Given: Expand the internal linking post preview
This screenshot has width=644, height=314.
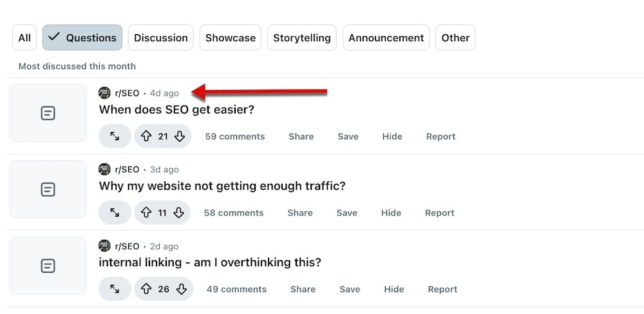Looking at the screenshot, I should (x=115, y=289).
